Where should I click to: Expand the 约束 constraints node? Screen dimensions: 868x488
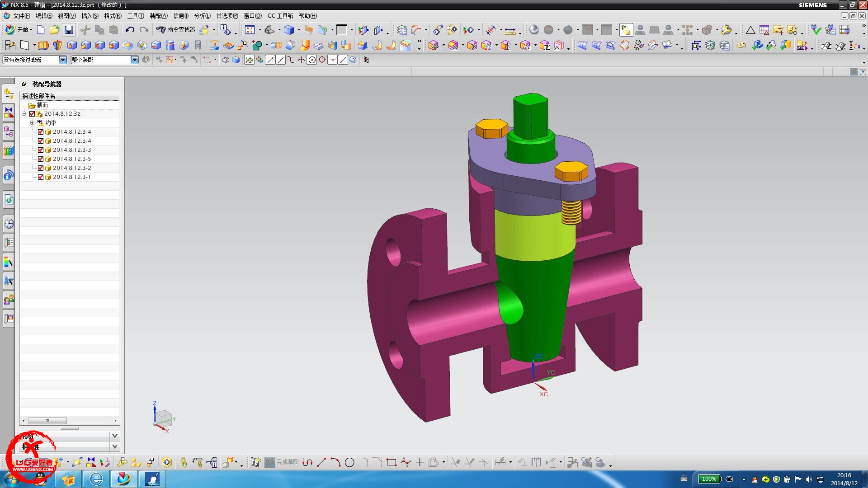click(32, 123)
